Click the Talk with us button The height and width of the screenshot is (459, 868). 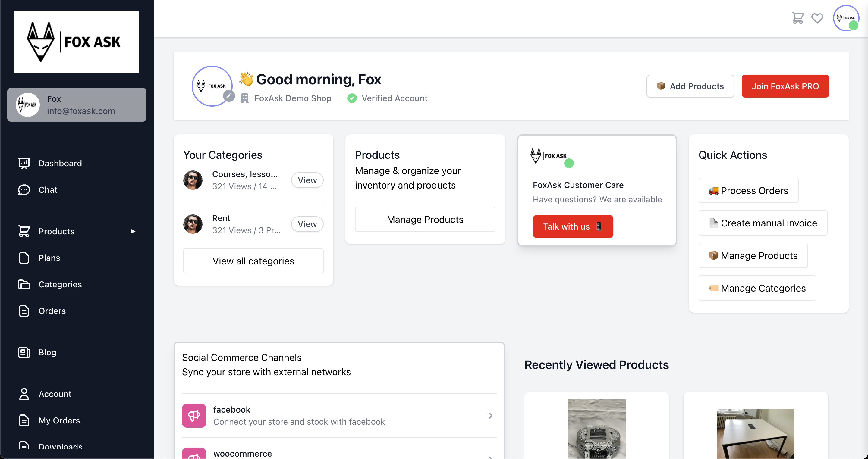tap(573, 226)
